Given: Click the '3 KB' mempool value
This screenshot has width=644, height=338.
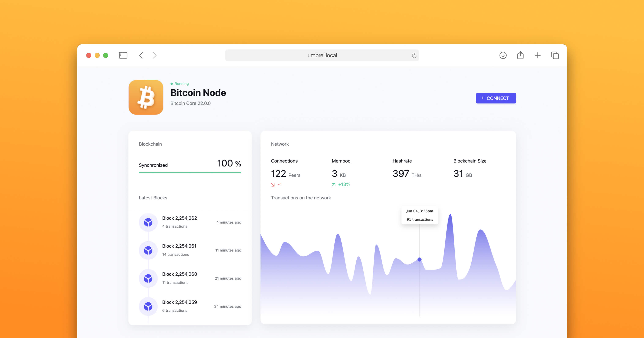Looking at the screenshot, I should click(338, 174).
